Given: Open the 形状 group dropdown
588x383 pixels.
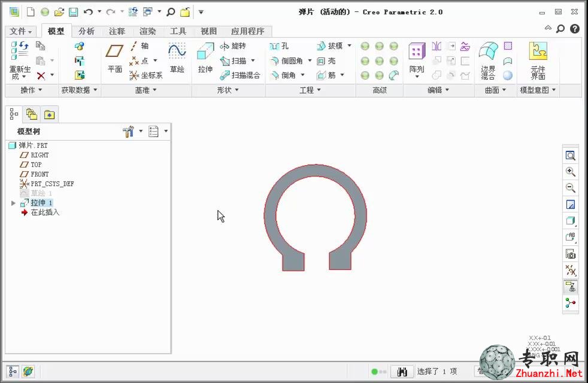Looking at the screenshot, I should [x=228, y=90].
